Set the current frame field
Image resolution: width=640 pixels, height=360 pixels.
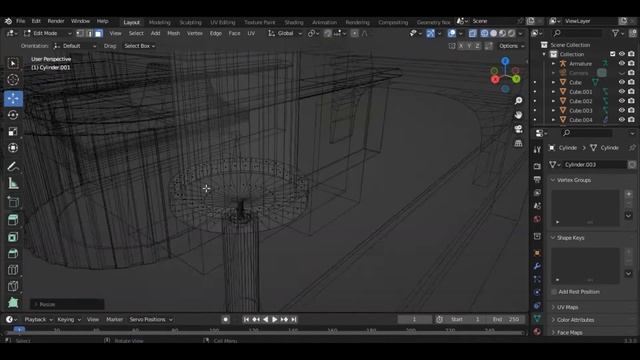coord(414,320)
